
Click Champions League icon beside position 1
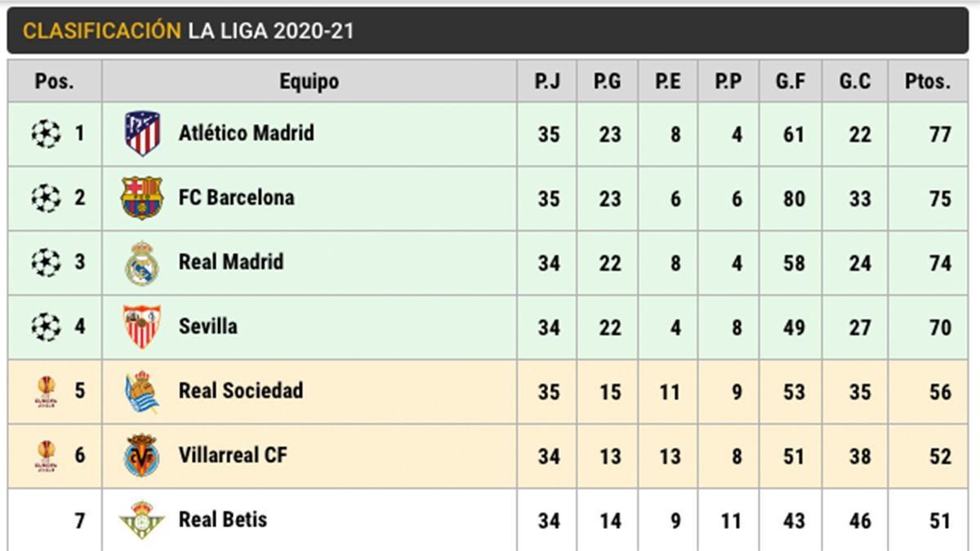(x=46, y=133)
